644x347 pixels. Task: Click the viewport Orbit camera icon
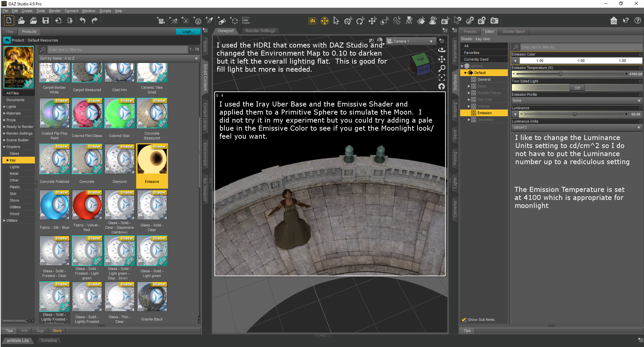point(442,51)
